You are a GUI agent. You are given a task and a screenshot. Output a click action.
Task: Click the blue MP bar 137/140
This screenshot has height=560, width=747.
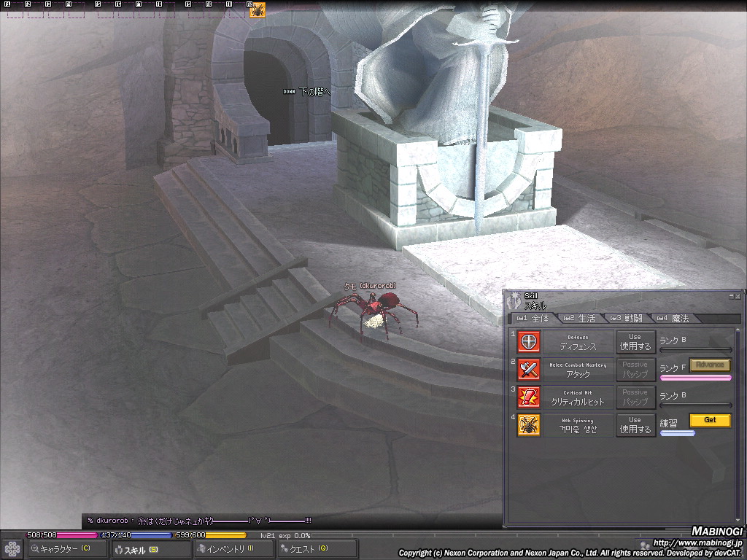pos(136,535)
